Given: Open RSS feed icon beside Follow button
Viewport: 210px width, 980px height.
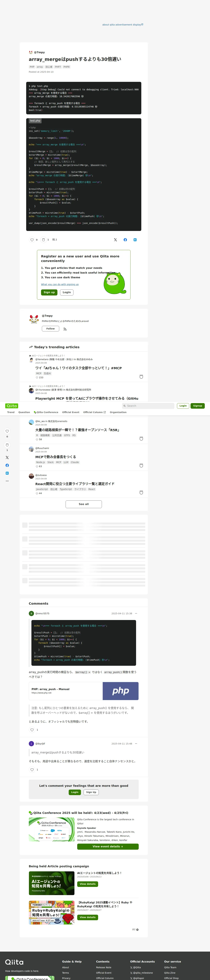Looking at the screenshot, I should [x=65, y=329].
